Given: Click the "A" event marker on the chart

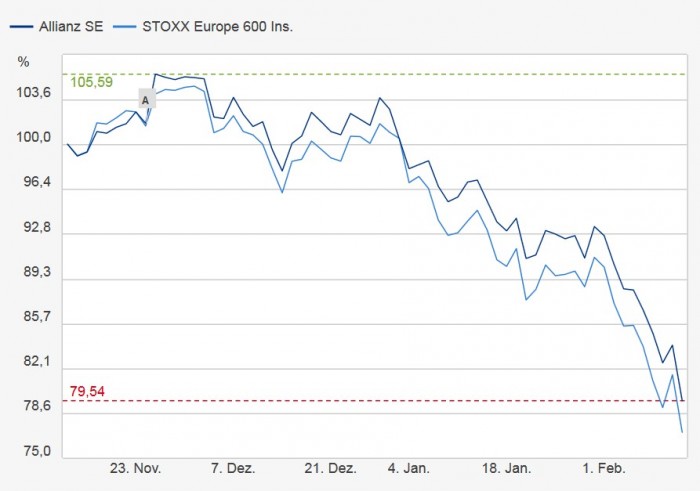Looking at the screenshot, I should (146, 100).
